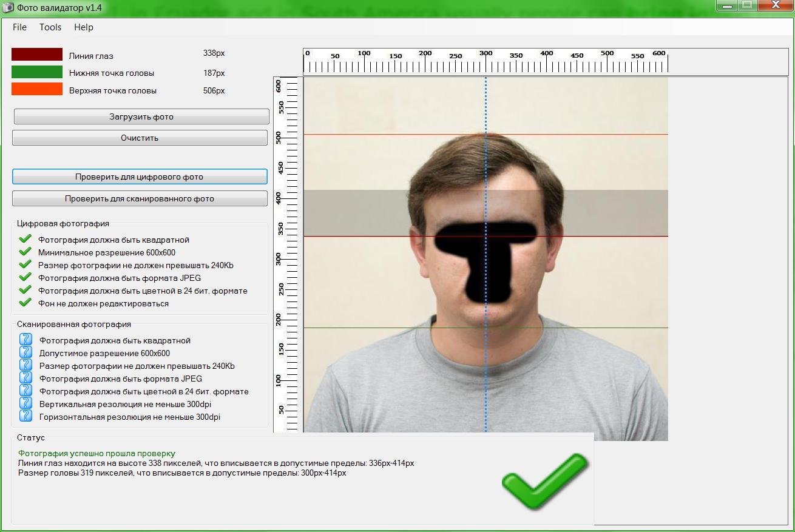Open the File menu

pyautogui.click(x=20, y=27)
